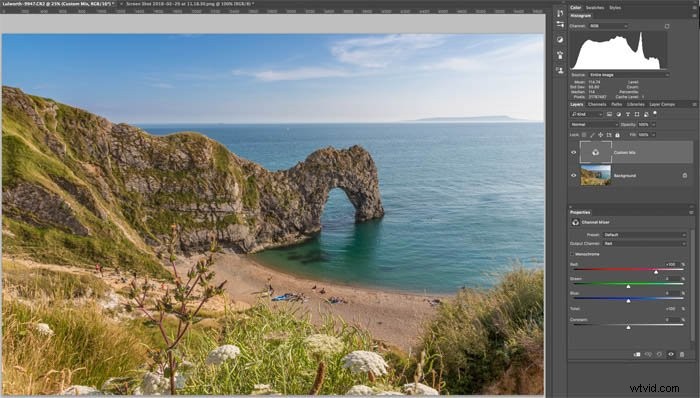Toggle the layer filter on/off switch
The image size is (700, 398).
coord(655,113)
